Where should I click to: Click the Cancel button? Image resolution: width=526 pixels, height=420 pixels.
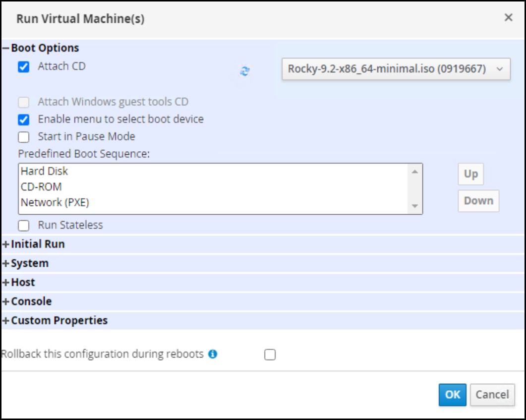492,395
